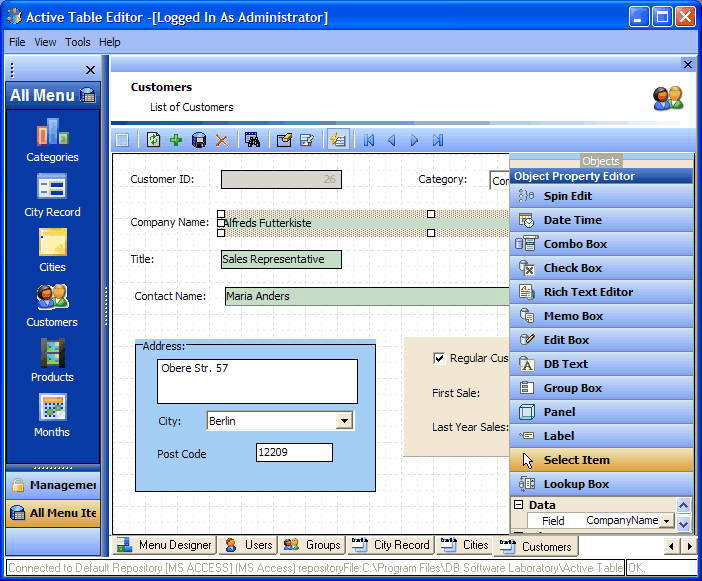Choose the Memo Box object

pos(601,316)
